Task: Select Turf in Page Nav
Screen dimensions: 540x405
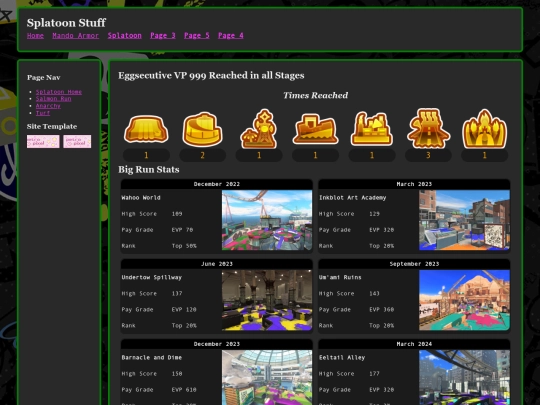Action: click(x=43, y=113)
